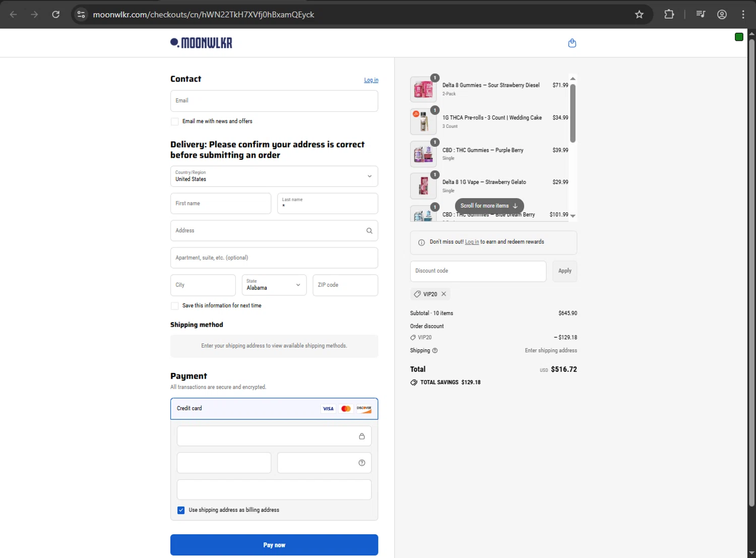Open the browser profile icon
756x558 pixels.
(x=722, y=15)
